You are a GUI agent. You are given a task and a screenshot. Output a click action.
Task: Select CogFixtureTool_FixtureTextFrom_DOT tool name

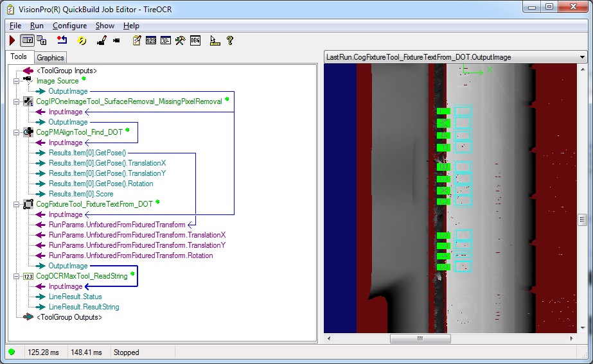click(94, 204)
